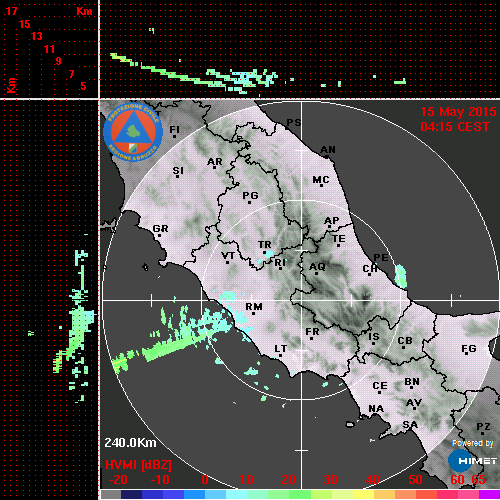Click the AN city label
Image resolution: width=500 pixels, height=500 pixels.
[x=328, y=150]
